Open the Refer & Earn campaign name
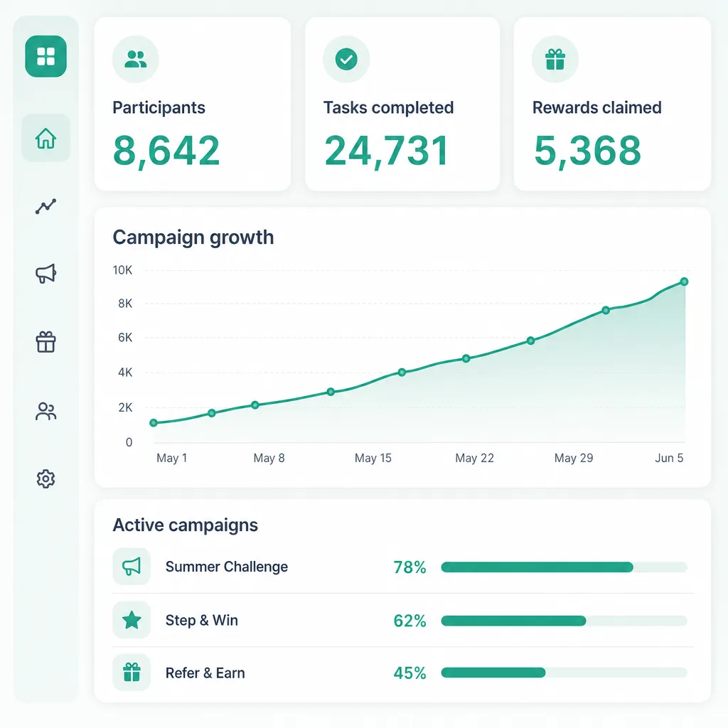Image resolution: width=728 pixels, height=728 pixels. pos(205,673)
